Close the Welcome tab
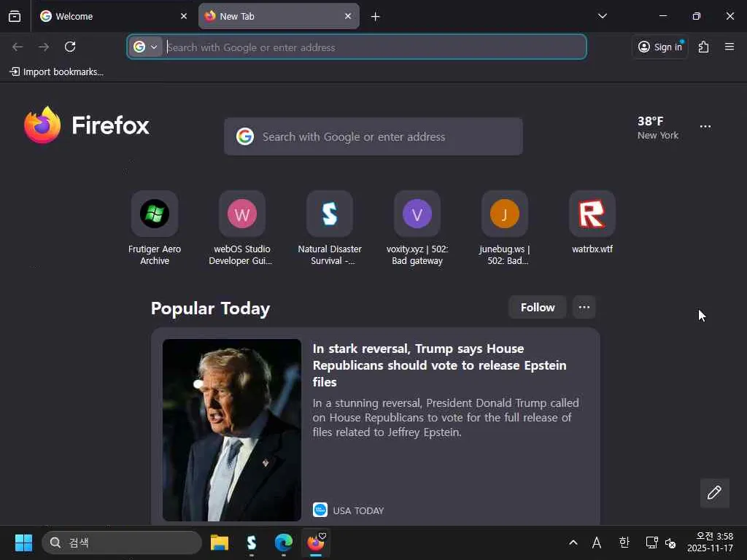This screenshot has width=747, height=560. (183, 16)
